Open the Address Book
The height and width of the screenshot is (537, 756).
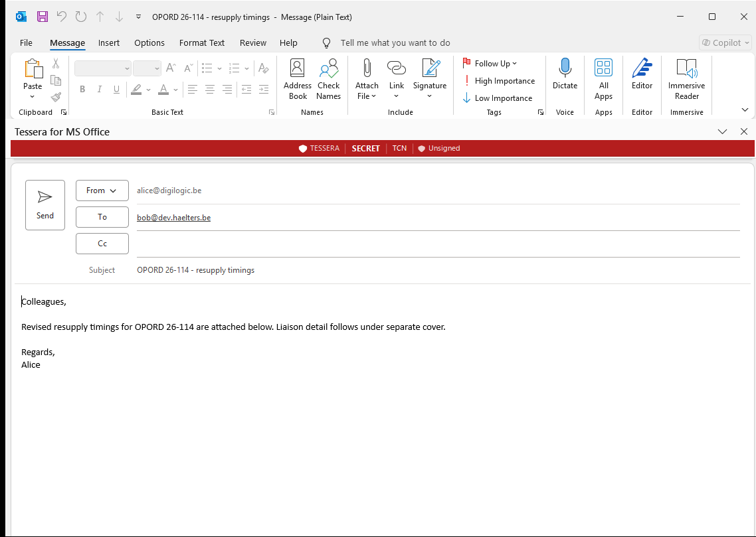point(298,80)
